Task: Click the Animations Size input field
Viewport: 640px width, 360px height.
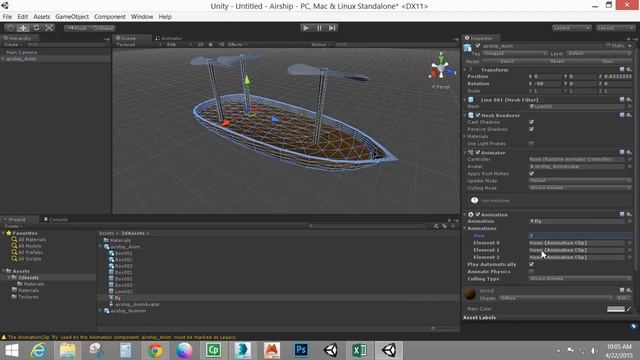Action: 580,236
